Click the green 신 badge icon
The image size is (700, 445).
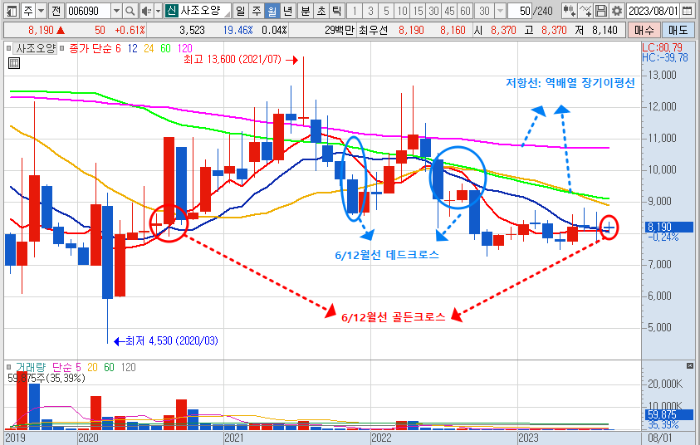point(171,10)
